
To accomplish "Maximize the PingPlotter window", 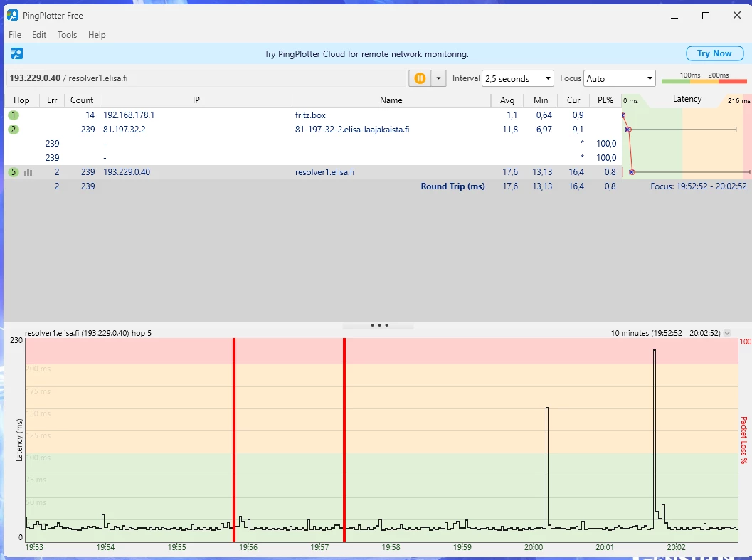I will point(706,16).
